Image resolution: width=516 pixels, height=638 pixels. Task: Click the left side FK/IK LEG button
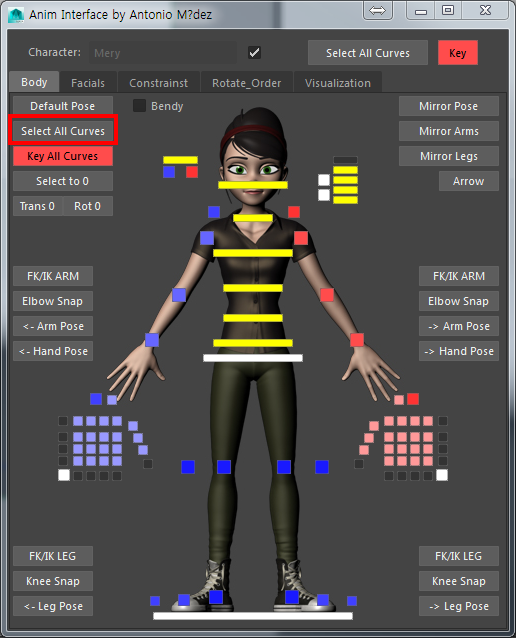pos(53,556)
